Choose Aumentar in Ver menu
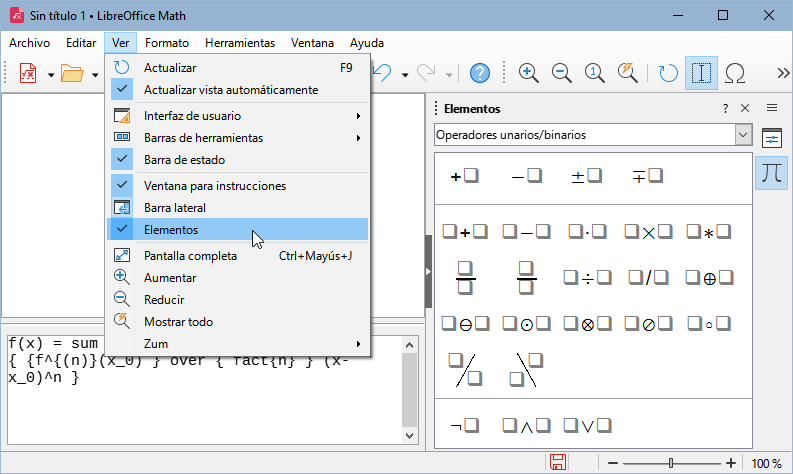The height and width of the screenshot is (474, 793). [238, 278]
